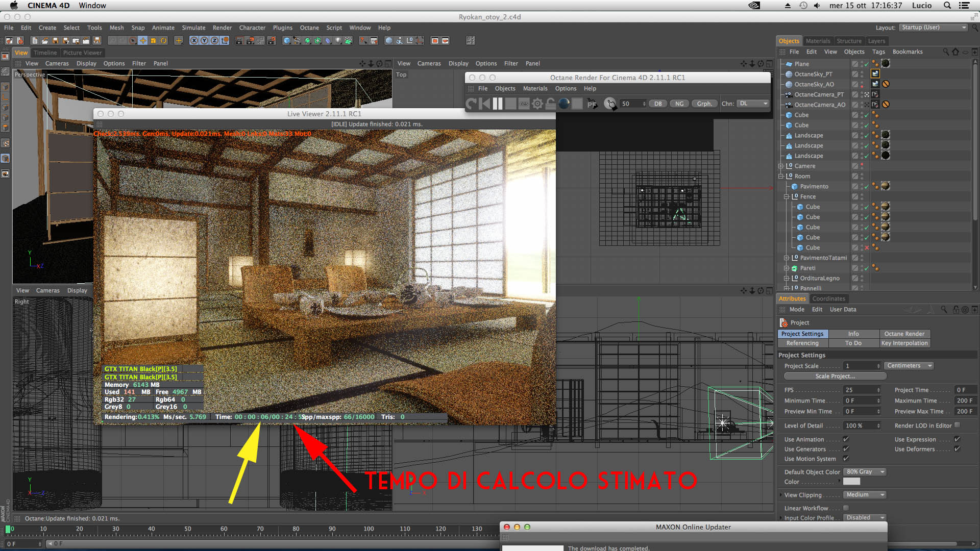Toggle Use Animation checkbox

(846, 439)
